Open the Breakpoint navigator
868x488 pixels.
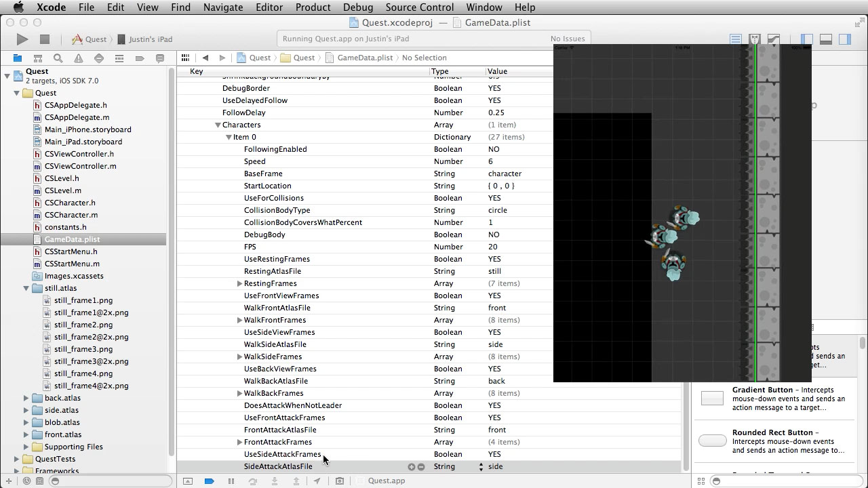pos(140,58)
